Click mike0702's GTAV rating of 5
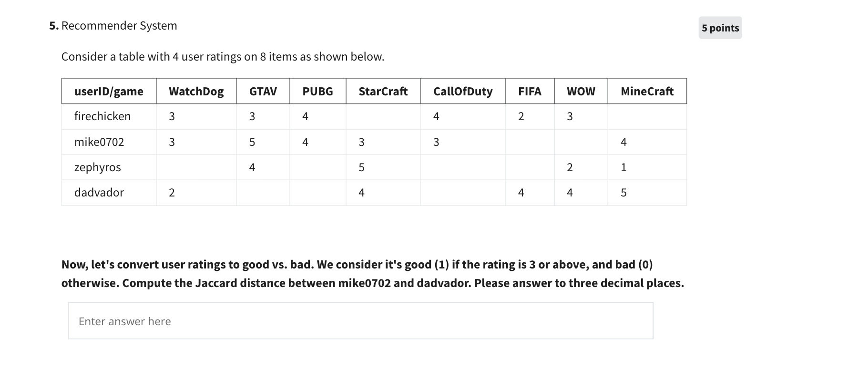The width and height of the screenshot is (868, 371). pyautogui.click(x=252, y=142)
